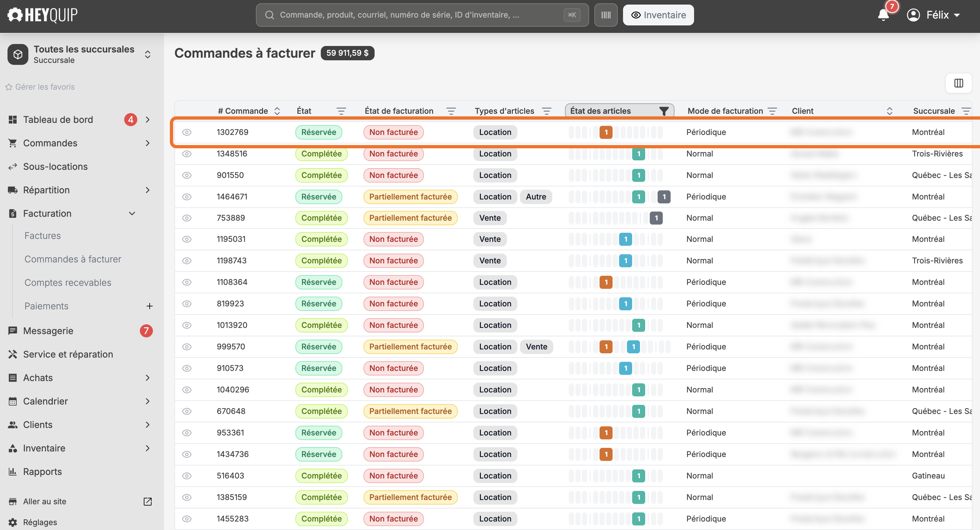Click the Réglages gear icon
The width and height of the screenshot is (980, 530).
(13, 522)
